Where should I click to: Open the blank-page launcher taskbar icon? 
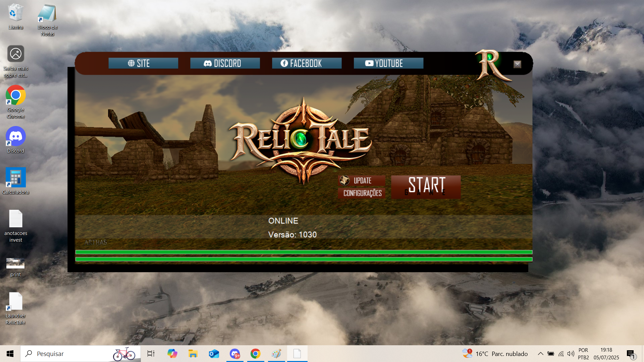(x=297, y=354)
